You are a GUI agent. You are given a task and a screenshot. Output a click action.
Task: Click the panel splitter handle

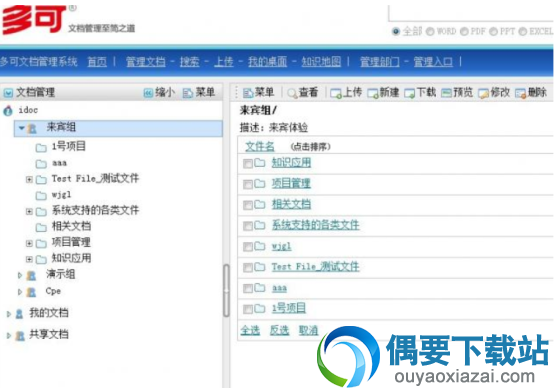click(x=226, y=290)
